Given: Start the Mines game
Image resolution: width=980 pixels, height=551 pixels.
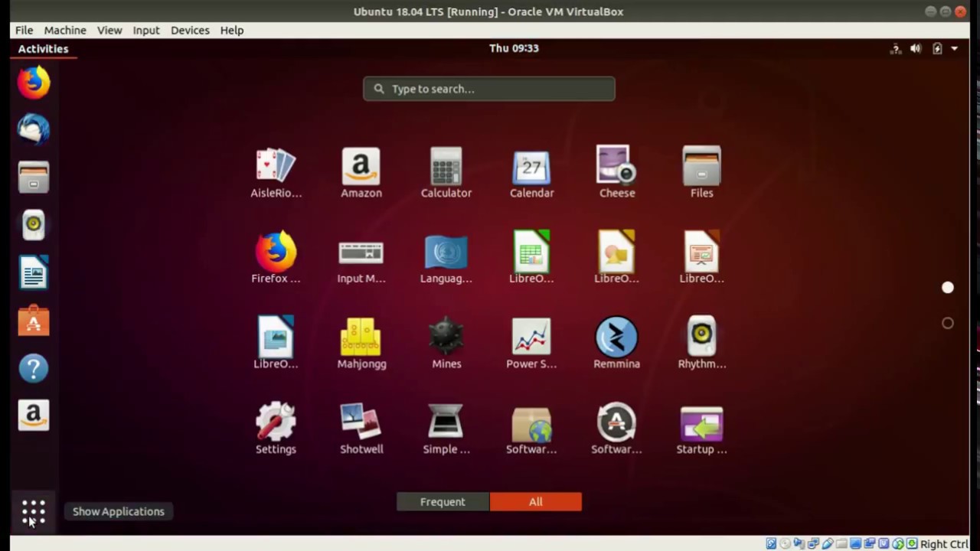Looking at the screenshot, I should [446, 344].
